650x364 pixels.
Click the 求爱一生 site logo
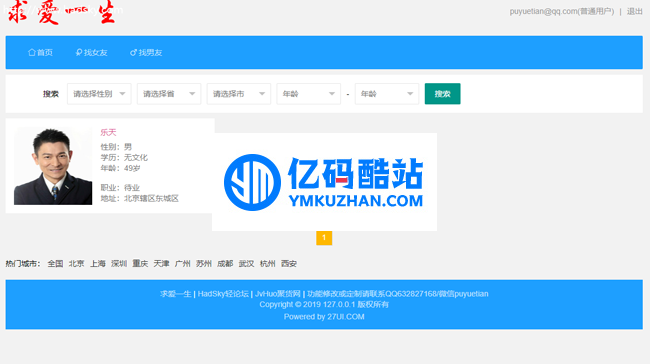click(61, 12)
